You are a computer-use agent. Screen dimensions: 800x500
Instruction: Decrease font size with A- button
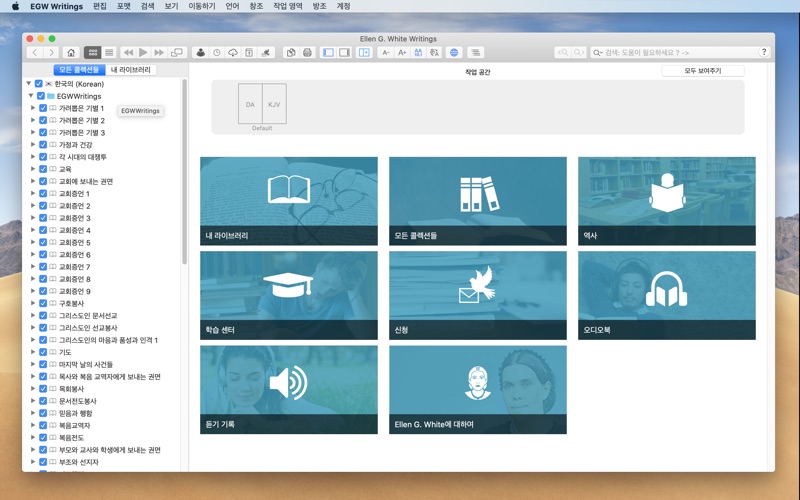386,53
